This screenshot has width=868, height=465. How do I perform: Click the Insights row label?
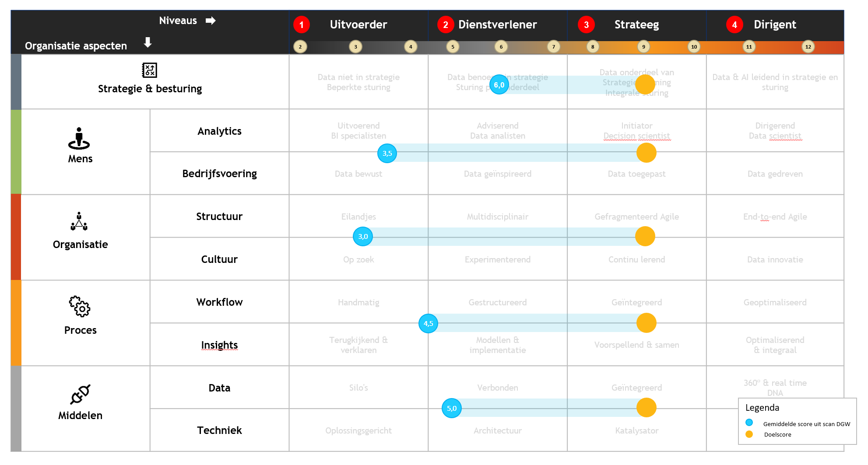pos(219,345)
